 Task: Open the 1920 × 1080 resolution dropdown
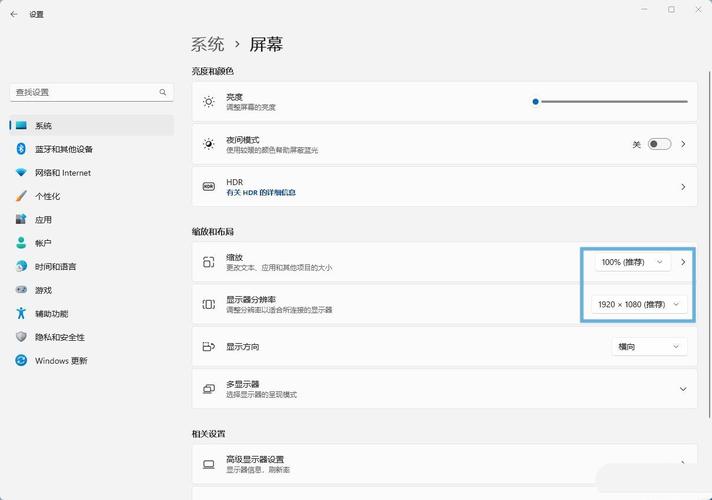point(639,304)
